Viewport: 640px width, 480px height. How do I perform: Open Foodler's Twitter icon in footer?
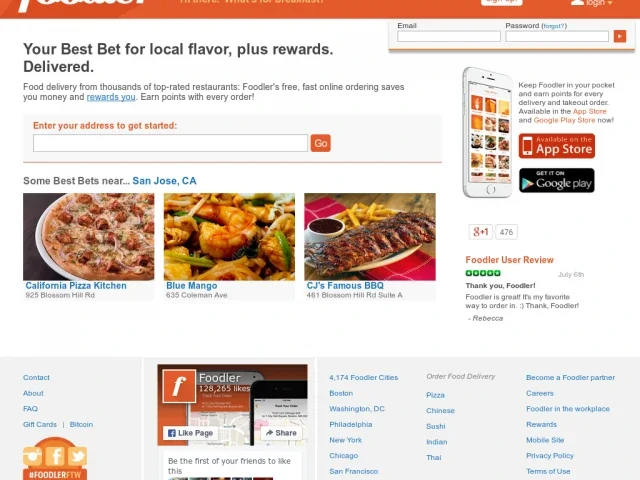click(77, 456)
